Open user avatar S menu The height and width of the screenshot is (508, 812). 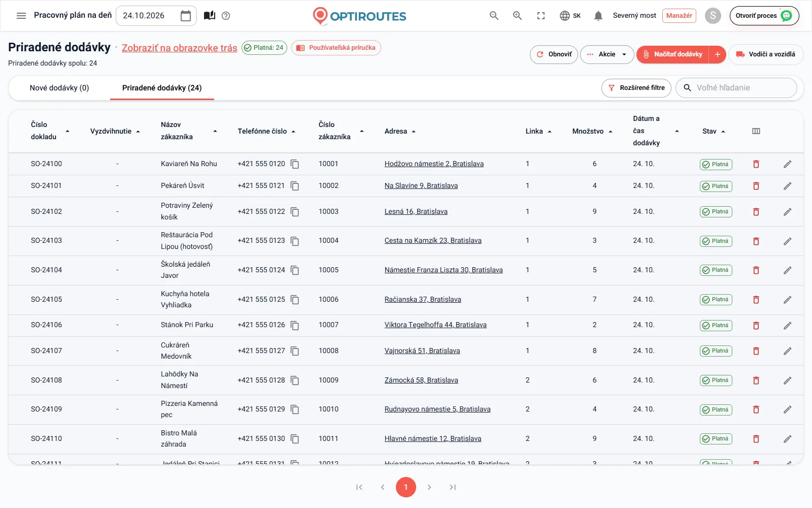tap(713, 16)
